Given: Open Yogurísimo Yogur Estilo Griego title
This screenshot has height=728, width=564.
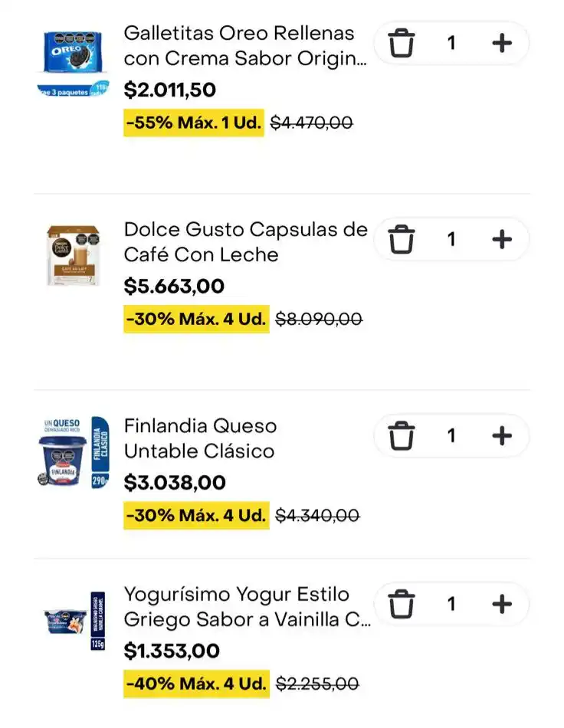Looking at the screenshot, I should click(247, 607).
